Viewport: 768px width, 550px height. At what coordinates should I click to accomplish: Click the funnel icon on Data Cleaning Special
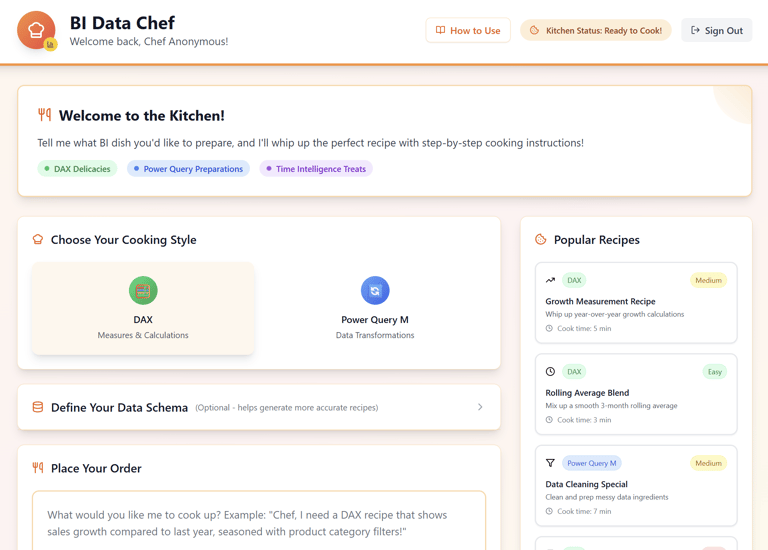(x=551, y=463)
